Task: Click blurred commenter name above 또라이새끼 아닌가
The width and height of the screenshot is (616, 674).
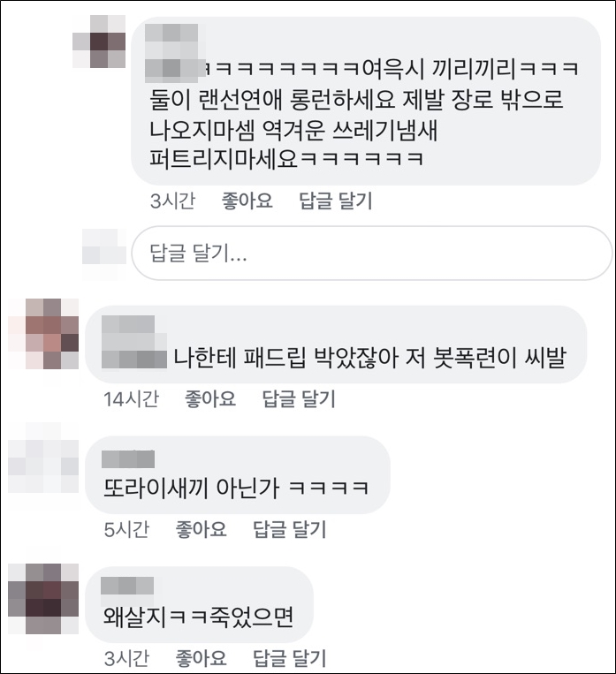Action: (x=128, y=459)
